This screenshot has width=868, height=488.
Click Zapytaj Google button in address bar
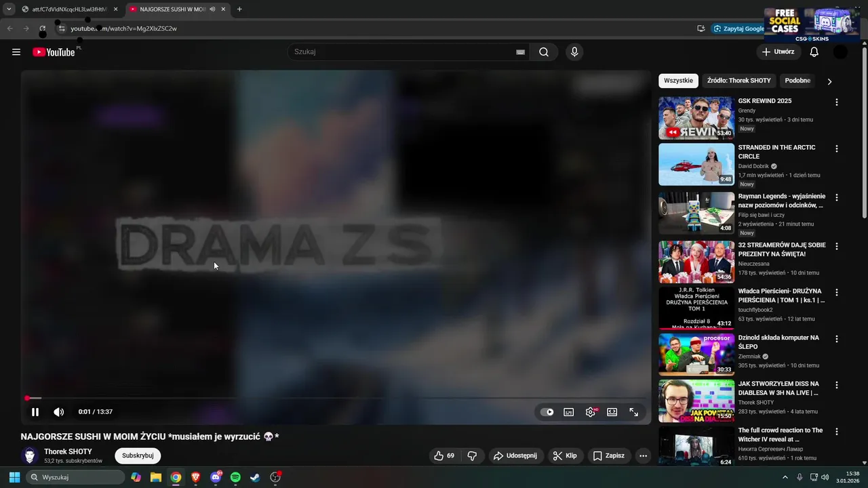pos(739,28)
